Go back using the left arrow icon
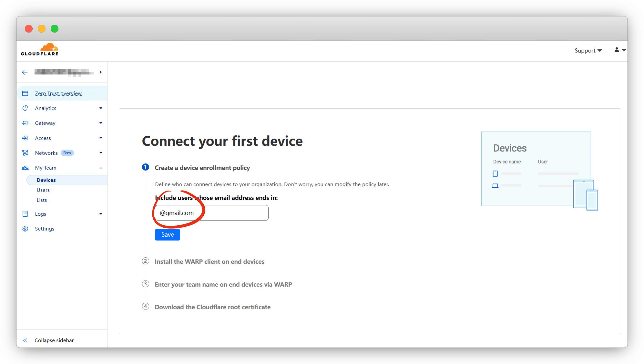Screen dimensions: 644x364 (25, 72)
